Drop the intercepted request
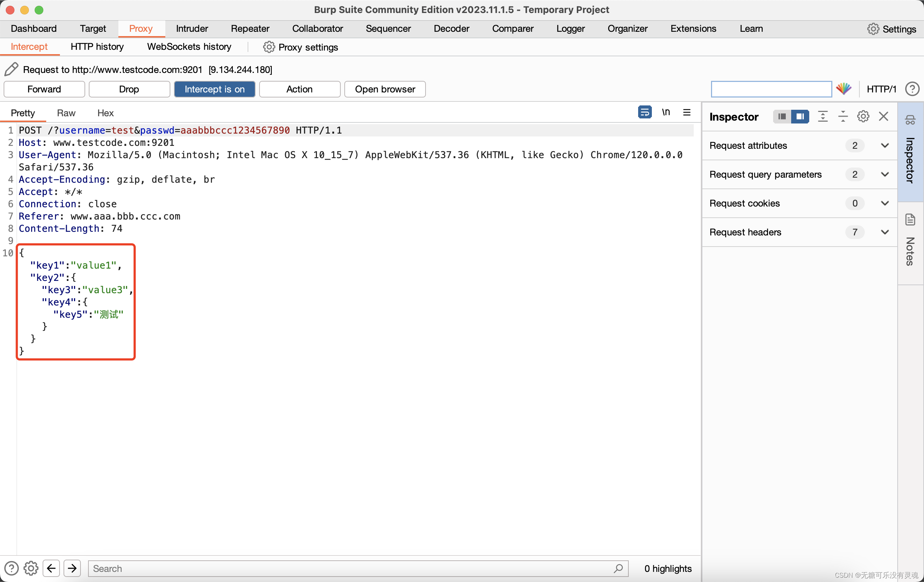Screen dimensions: 924x582 tap(129, 89)
